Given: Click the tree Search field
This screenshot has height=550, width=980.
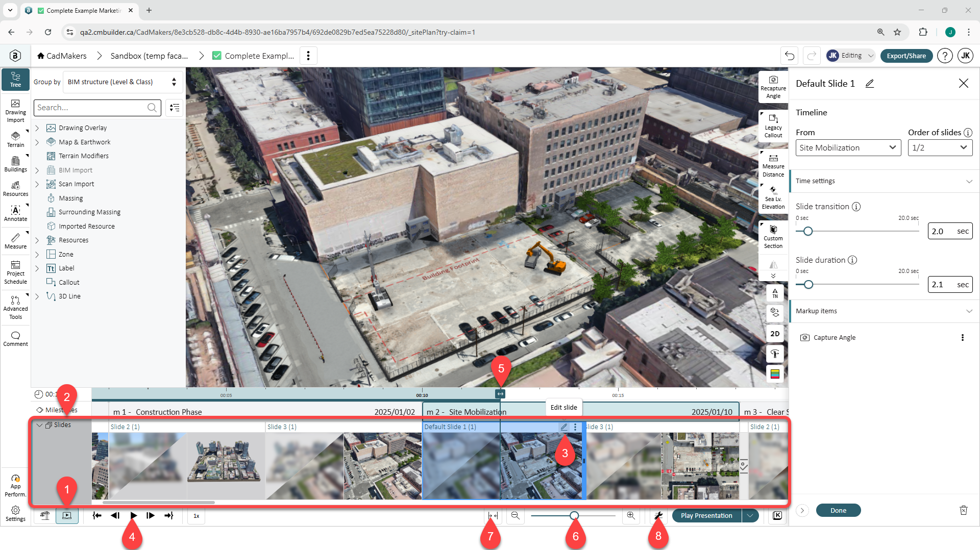Looking at the screenshot, I should click(x=97, y=108).
